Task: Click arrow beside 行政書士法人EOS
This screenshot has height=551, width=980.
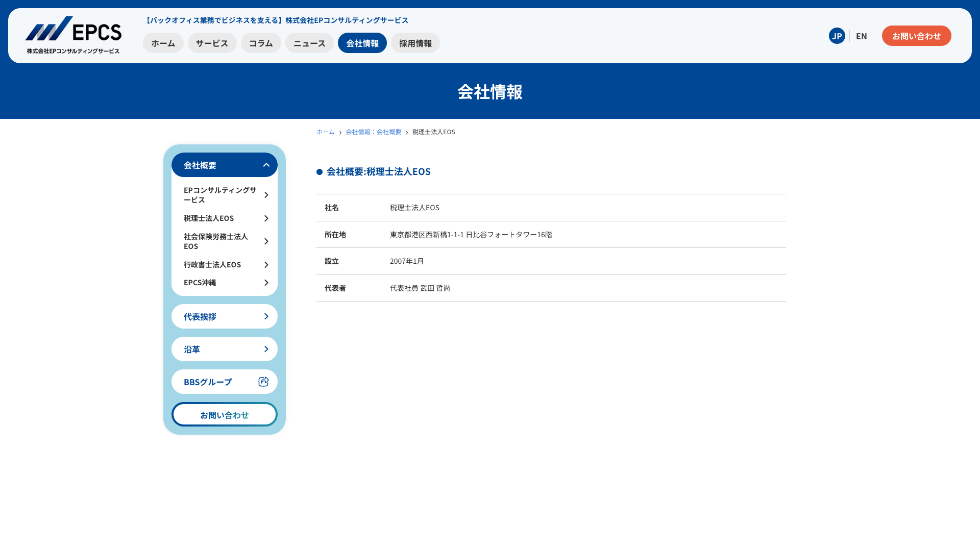Action: (266, 265)
